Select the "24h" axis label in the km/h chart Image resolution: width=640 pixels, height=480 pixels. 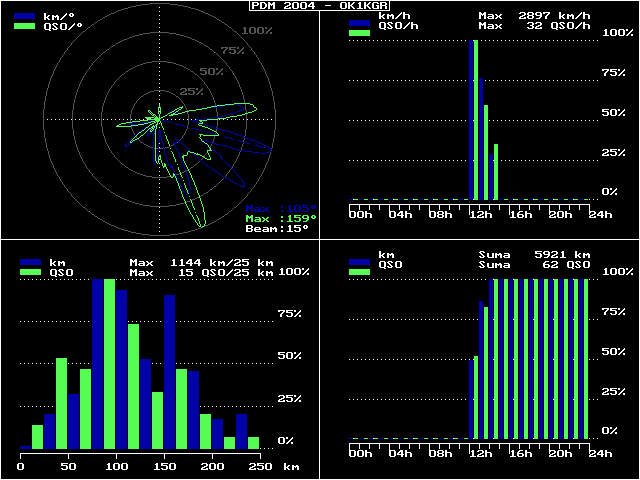tap(600, 215)
